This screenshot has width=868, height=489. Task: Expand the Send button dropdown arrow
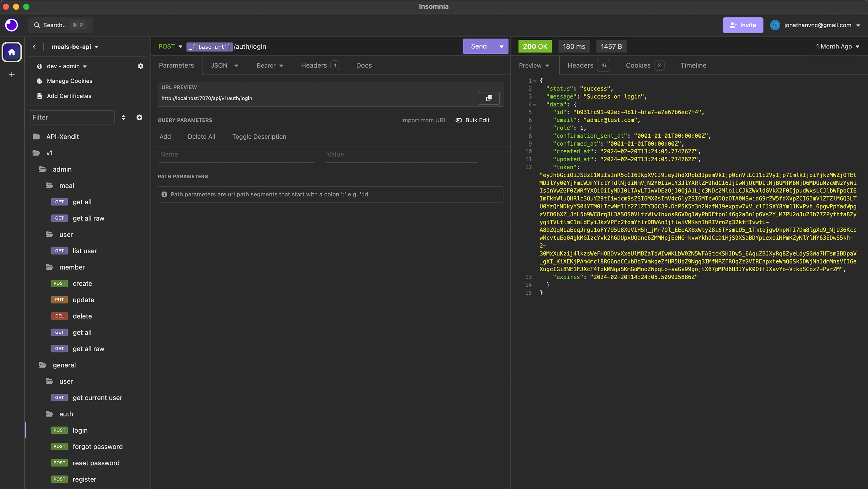[501, 46]
